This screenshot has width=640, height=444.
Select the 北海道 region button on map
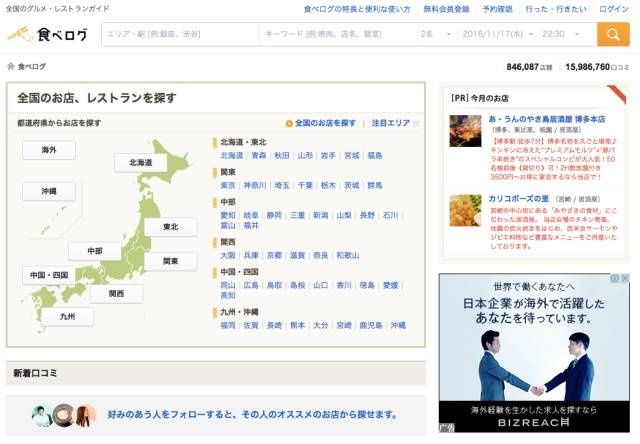(x=140, y=162)
